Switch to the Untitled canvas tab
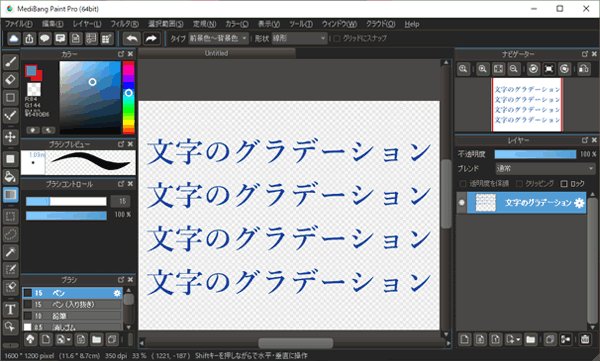 coord(217,53)
